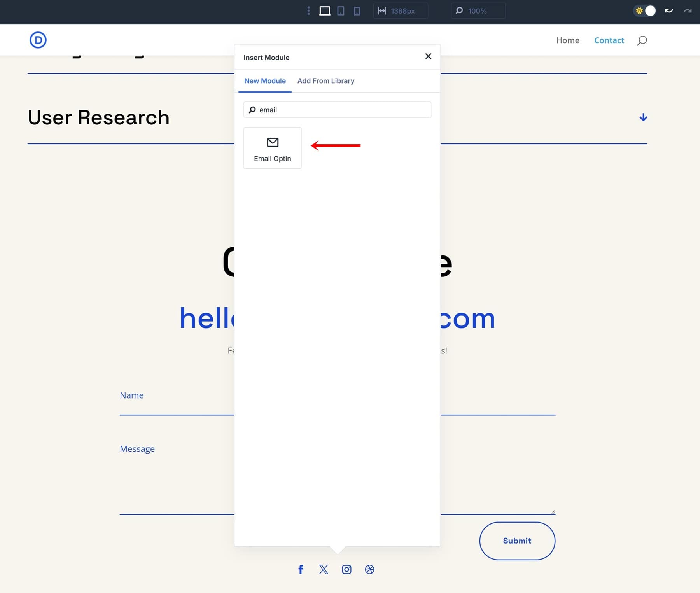Insert the Email Optin module
This screenshot has height=593, width=700.
(272, 148)
